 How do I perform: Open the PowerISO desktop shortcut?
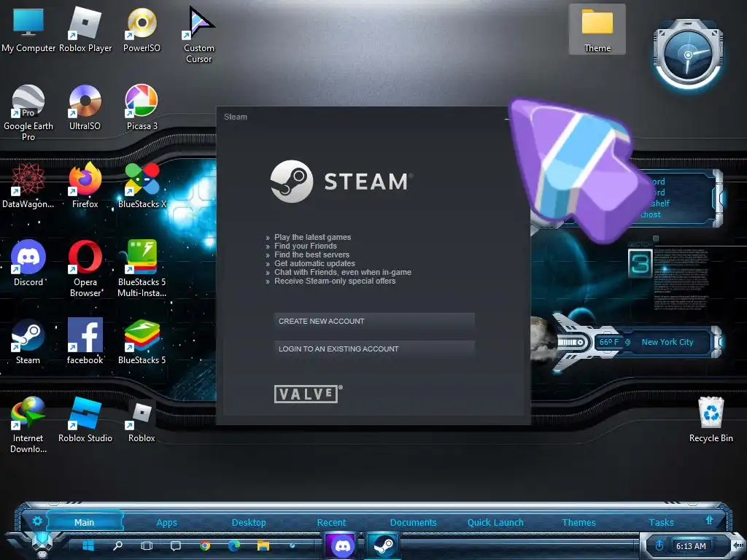(x=142, y=30)
